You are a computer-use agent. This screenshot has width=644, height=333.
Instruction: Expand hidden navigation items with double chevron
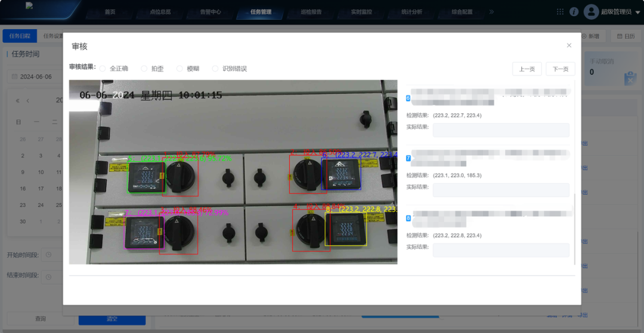tap(491, 11)
